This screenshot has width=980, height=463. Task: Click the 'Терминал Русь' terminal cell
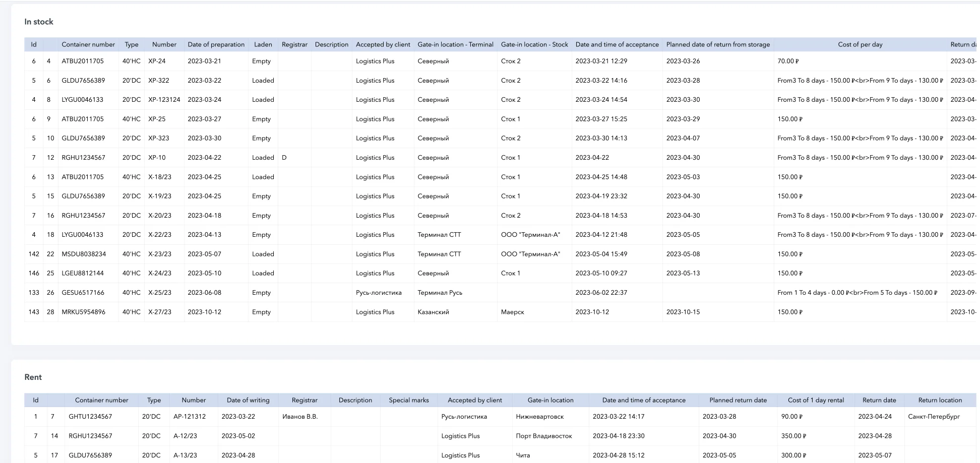[x=440, y=293]
